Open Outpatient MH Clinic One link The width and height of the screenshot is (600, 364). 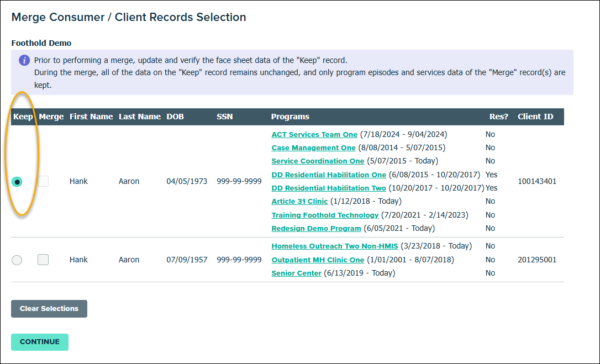pos(318,260)
